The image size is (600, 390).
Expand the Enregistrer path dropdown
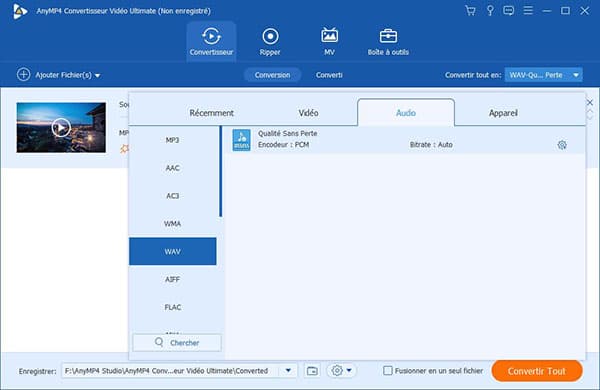pos(289,370)
